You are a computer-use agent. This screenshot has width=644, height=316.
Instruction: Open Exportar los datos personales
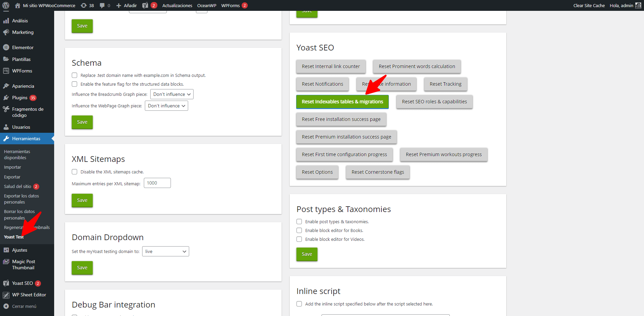coord(21,199)
